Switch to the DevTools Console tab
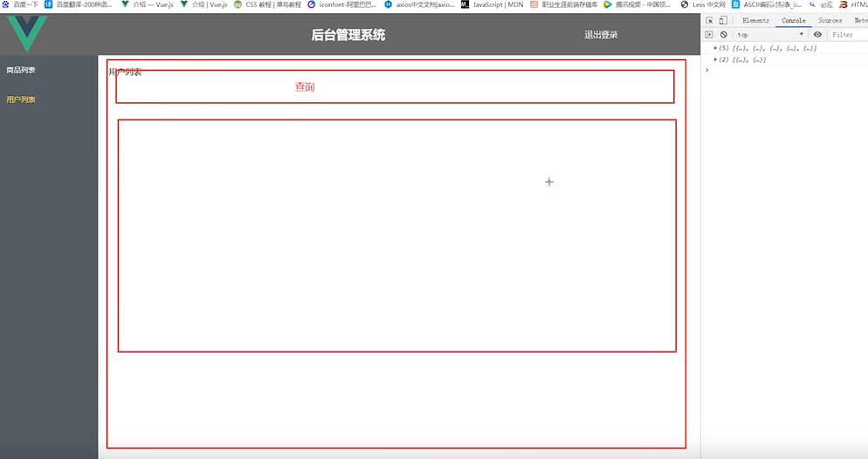This screenshot has width=868, height=459. tap(793, 20)
